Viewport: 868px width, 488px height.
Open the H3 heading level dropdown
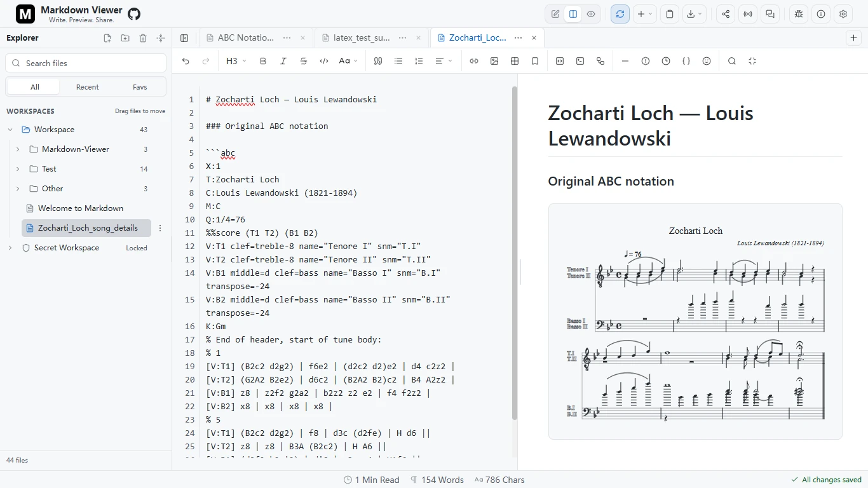coord(235,61)
